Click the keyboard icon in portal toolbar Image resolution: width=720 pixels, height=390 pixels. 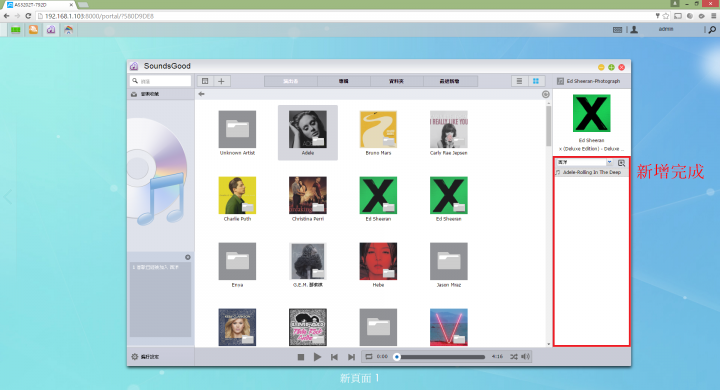pyautogui.click(x=618, y=29)
